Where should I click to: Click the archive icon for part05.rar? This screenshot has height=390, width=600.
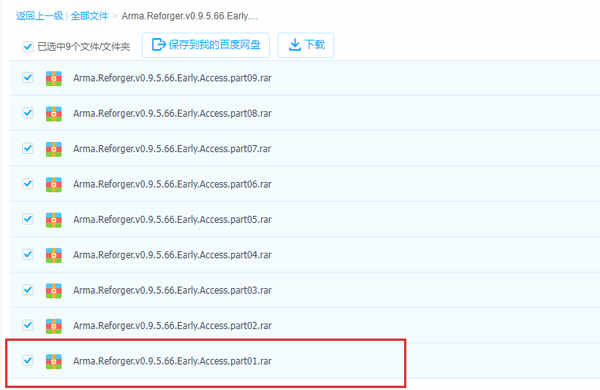(54, 220)
